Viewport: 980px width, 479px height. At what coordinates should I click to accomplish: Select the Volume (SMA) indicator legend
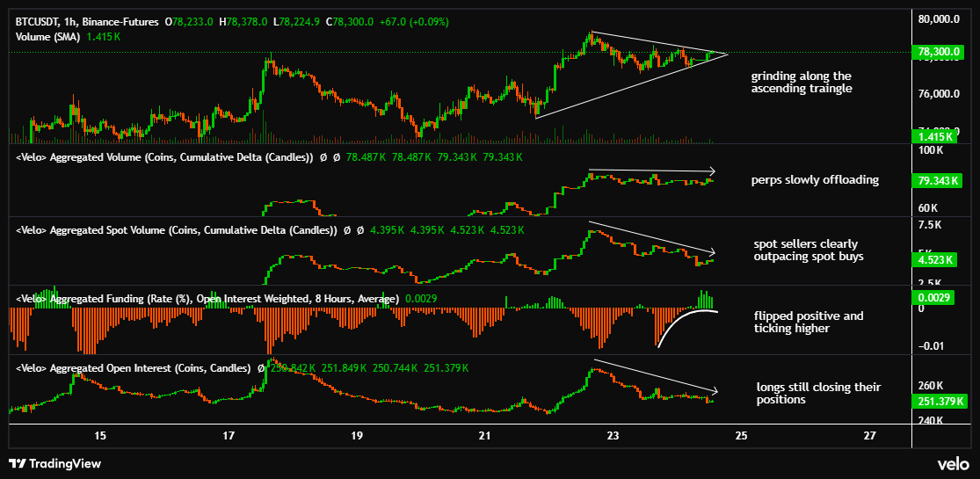pyautogui.click(x=48, y=37)
